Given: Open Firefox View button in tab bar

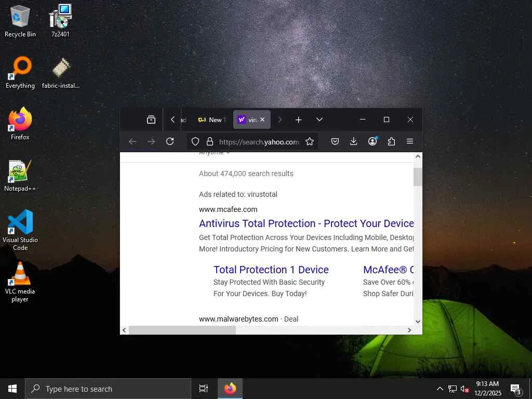Looking at the screenshot, I should tap(151, 120).
